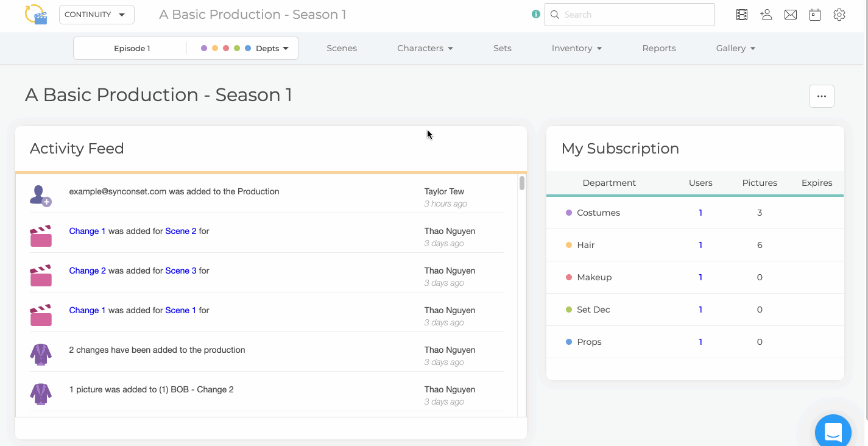The image size is (868, 446).
Task: Open the Scene 2 link
Action: click(181, 231)
